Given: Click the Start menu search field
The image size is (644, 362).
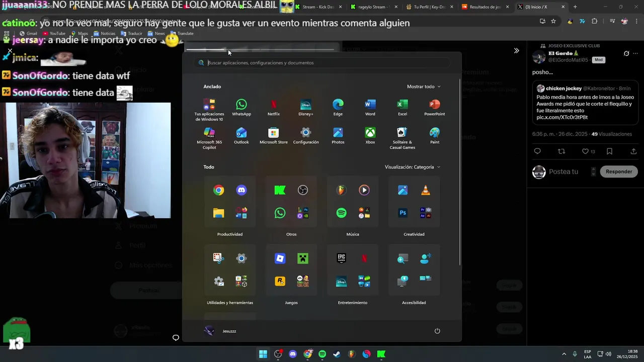Looking at the screenshot, I should (x=322, y=63).
